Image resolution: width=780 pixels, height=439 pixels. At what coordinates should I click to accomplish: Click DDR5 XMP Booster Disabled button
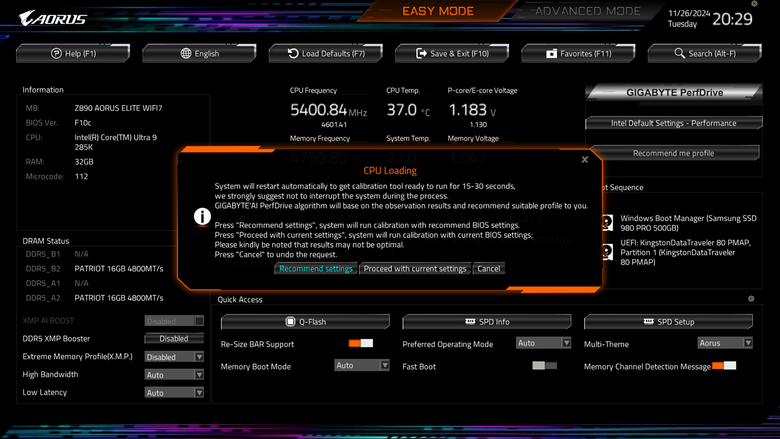(x=174, y=339)
